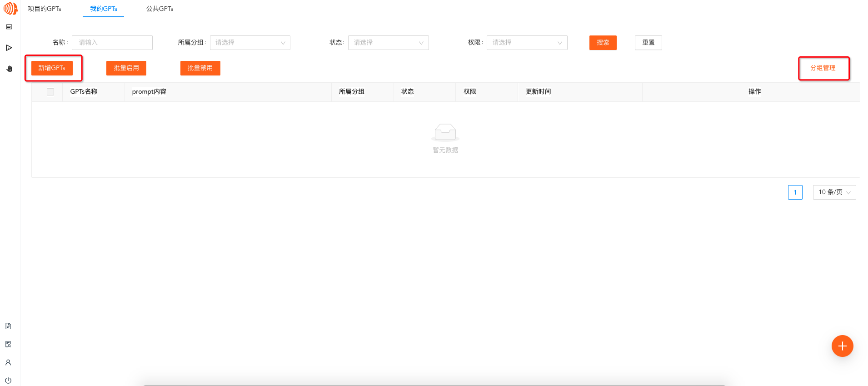Open the document sidebar icon
Image resolution: width=868 pixels, height=386 pixels.
[x=8, y=326]
